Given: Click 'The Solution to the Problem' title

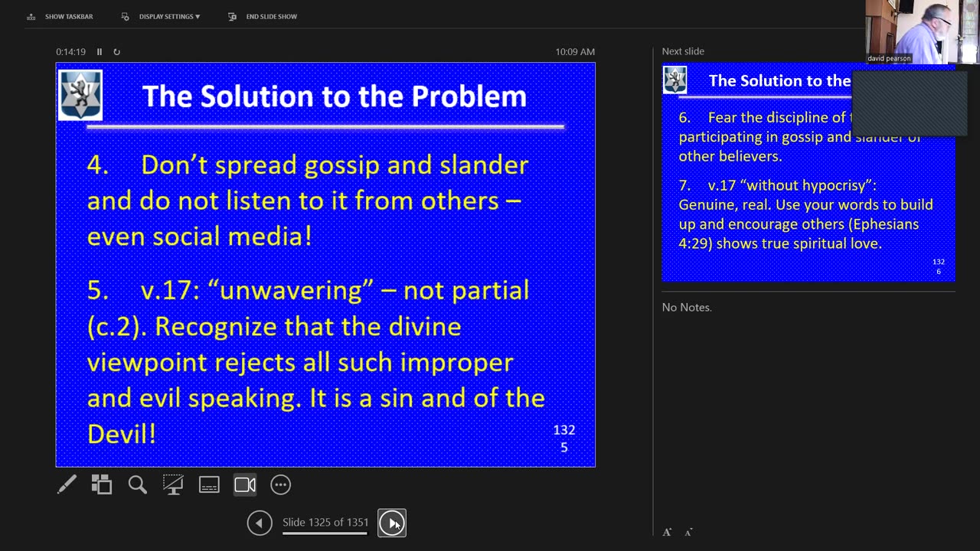Looking at the screenshot, I should click(335, 96).
